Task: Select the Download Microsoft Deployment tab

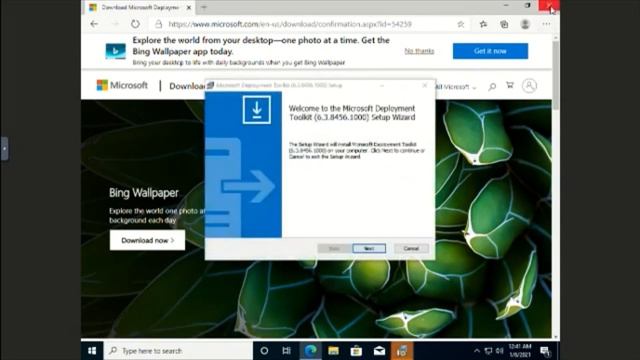Action: [139, 7]
